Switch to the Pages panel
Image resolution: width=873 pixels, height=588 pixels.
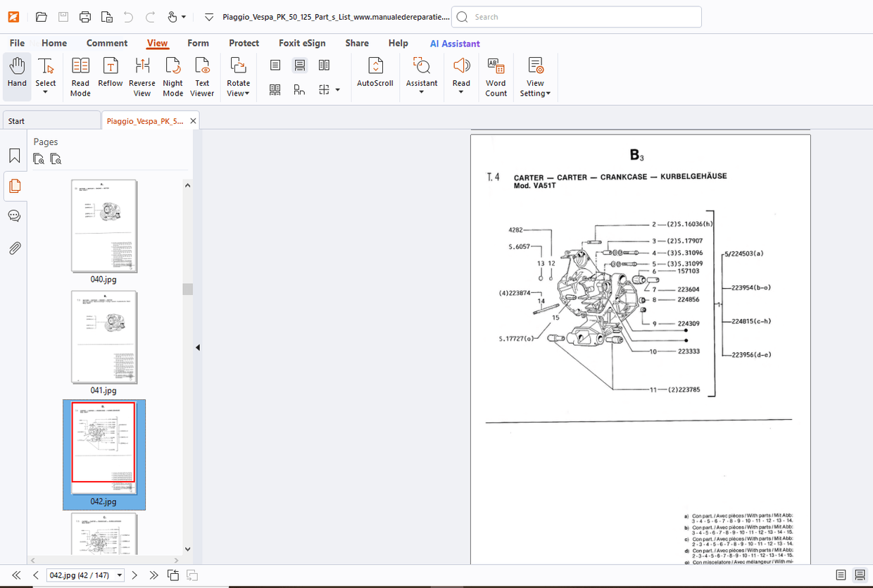(14, 186)
